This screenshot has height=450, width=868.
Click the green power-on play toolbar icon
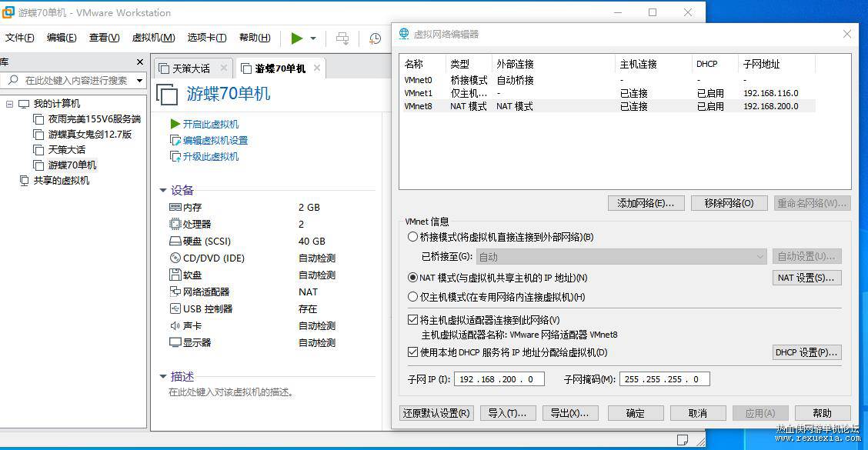(297, 38)
